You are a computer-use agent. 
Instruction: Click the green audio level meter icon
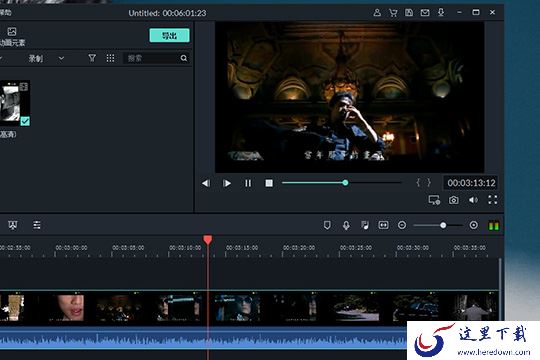pos(494,225)
